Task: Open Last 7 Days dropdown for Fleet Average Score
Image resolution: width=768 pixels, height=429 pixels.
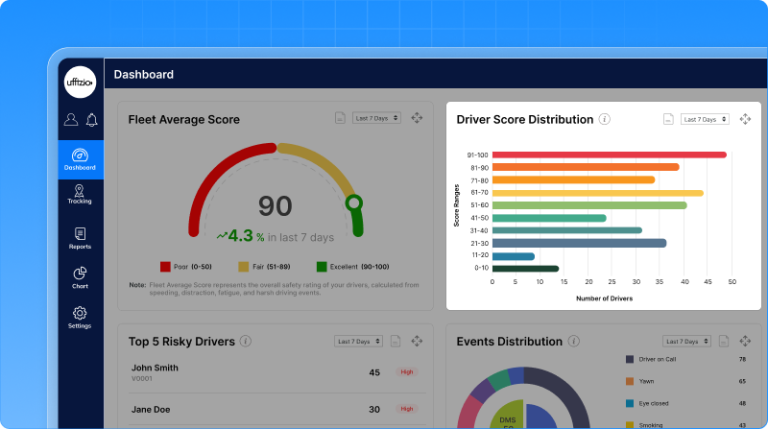Action: click(x=377, y=118)
